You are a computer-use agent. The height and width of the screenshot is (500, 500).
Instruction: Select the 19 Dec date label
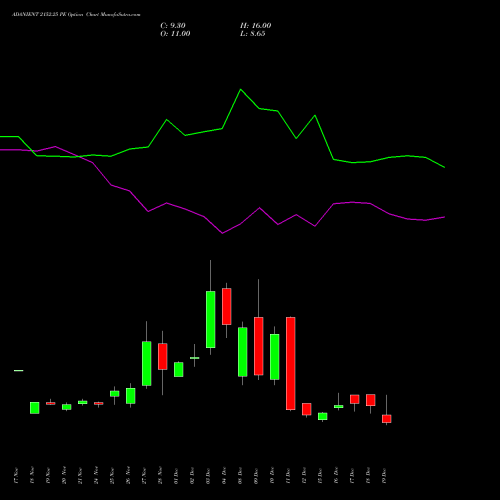pyautogui.click(x=384, y=476)
